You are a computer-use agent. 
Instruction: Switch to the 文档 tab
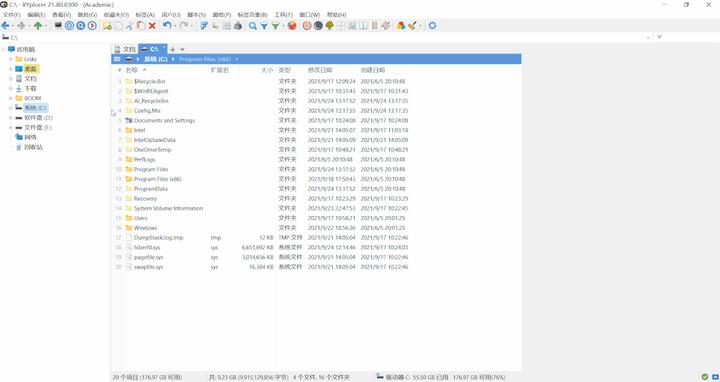(125, 49)
